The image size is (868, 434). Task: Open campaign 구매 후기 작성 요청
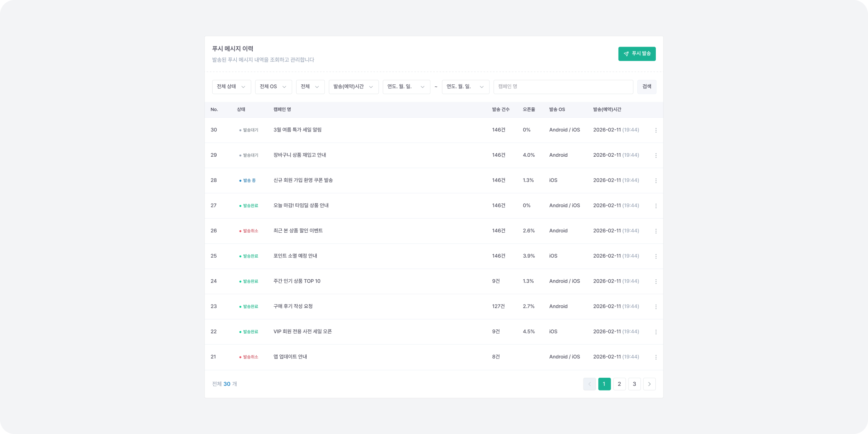293,306
